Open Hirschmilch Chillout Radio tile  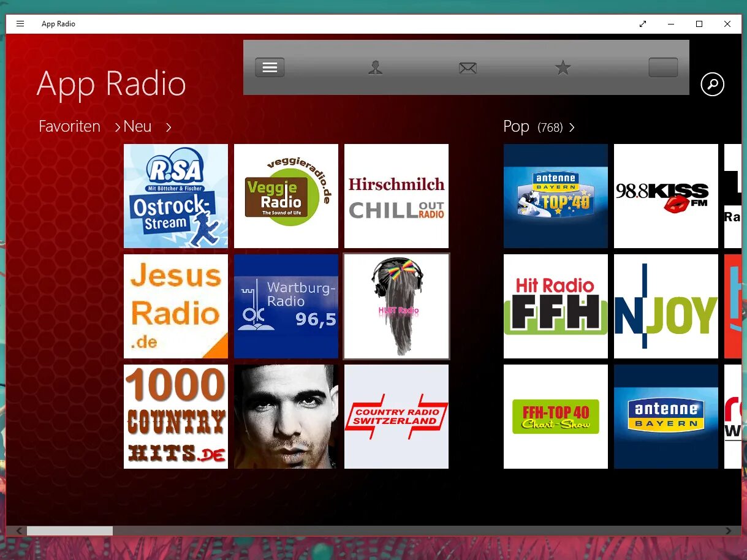[396, 196]
